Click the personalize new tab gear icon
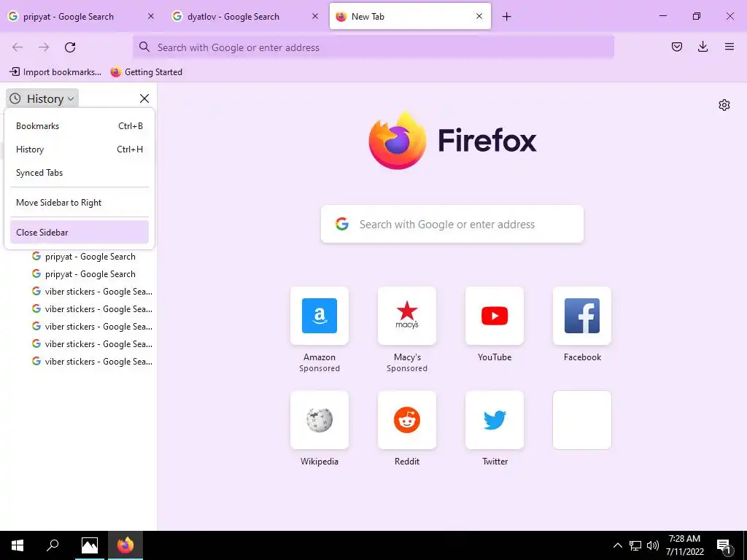 (x=724, y=105)
